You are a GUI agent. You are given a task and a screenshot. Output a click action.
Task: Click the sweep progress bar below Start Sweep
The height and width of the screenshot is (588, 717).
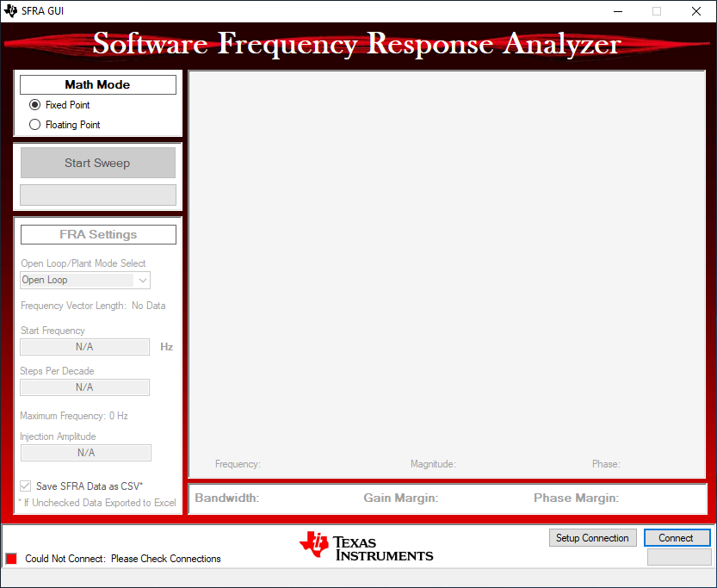click(98, 195)
